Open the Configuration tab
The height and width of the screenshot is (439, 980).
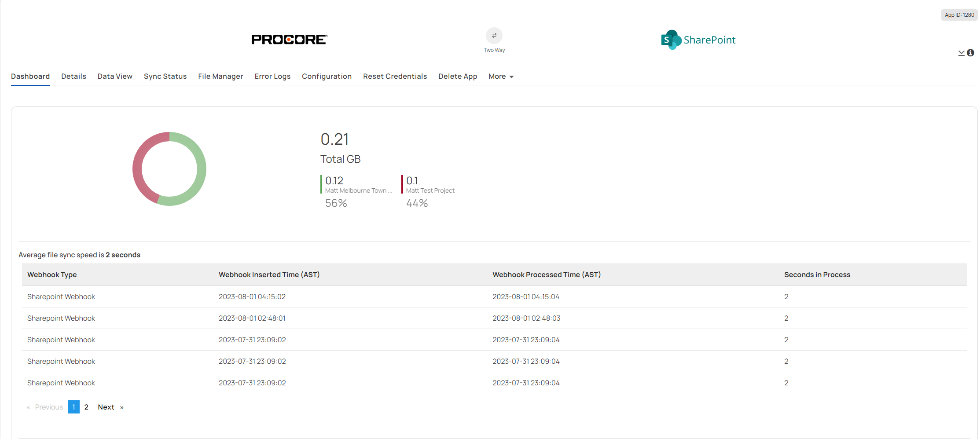[327, 77]
